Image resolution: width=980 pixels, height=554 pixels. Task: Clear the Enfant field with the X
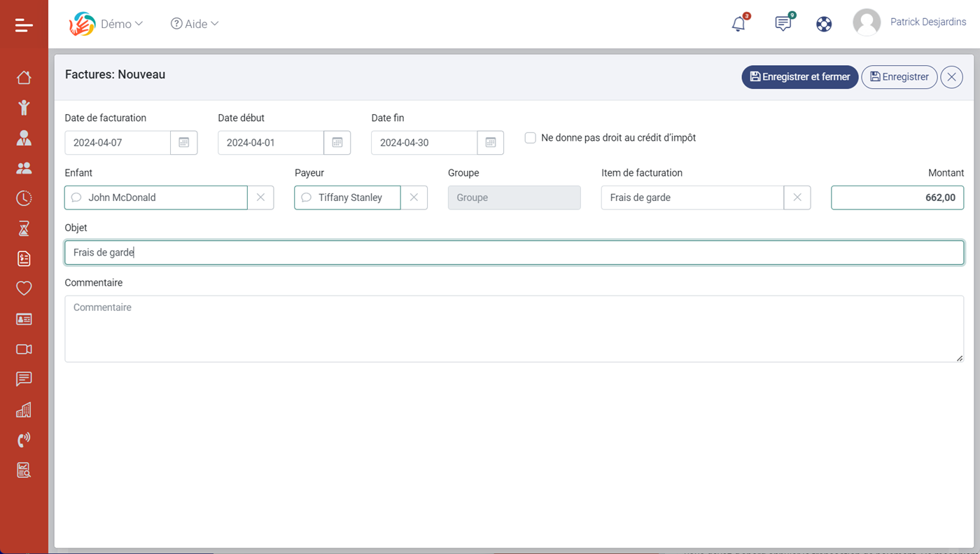click(260, 198)
